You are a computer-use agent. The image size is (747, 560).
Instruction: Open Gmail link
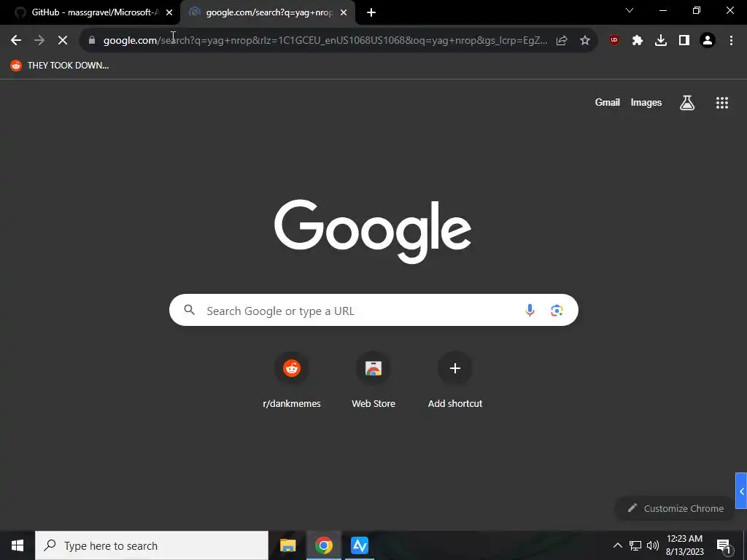608,102
